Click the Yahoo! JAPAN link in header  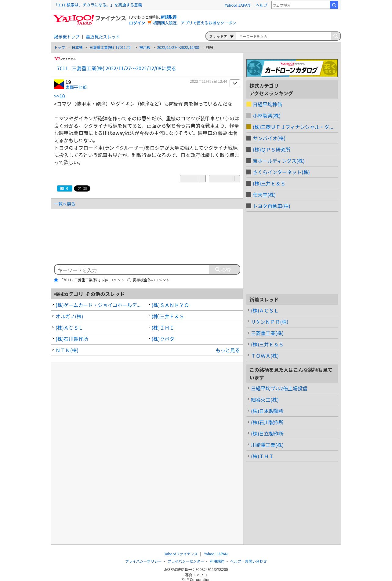click(237, 5)
